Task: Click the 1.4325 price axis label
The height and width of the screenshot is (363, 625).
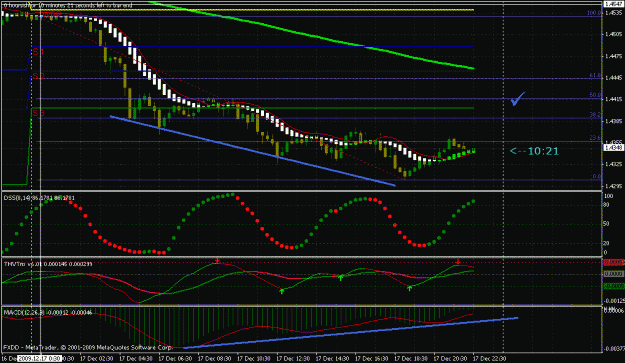Action: point(613,164)
